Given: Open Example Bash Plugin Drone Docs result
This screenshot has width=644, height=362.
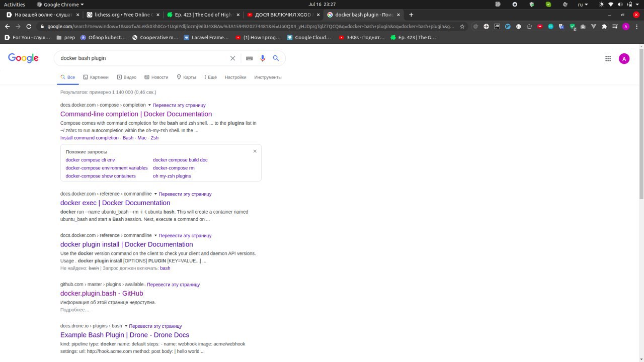Looking at the screenshot, I should (125, 335).
